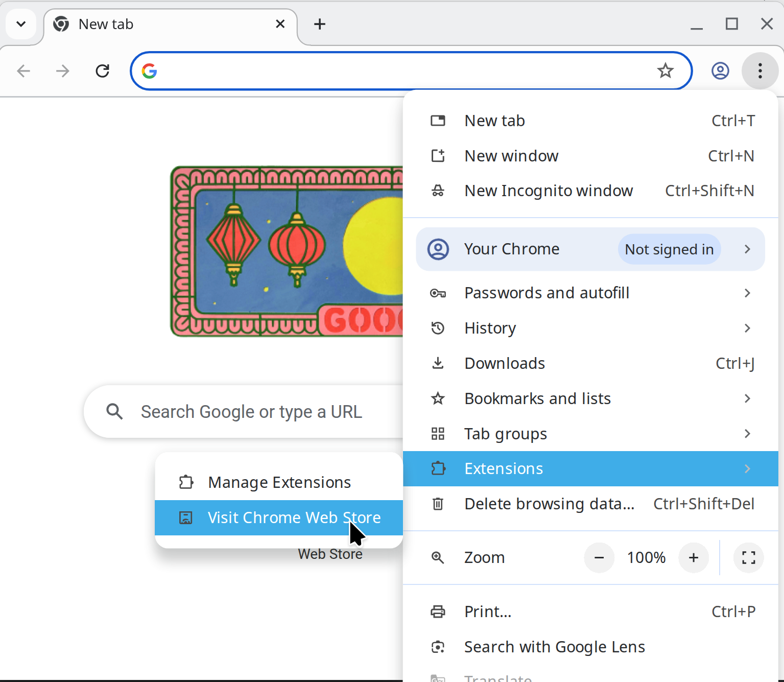This screenshot has width=784, height=682.
Task: Click the Not signed in badge
Action: [x=669, y=249]
